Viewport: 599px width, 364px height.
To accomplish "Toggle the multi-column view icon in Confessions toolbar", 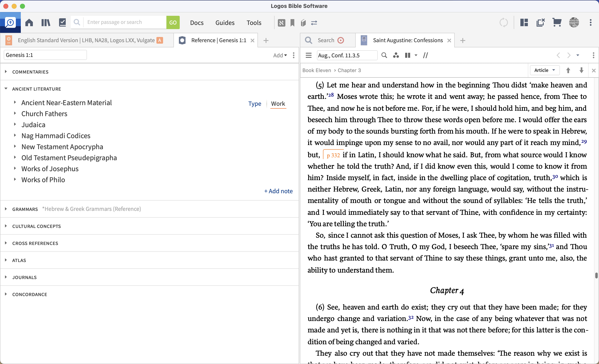I will pyautogui.click(x=407, y=55).
